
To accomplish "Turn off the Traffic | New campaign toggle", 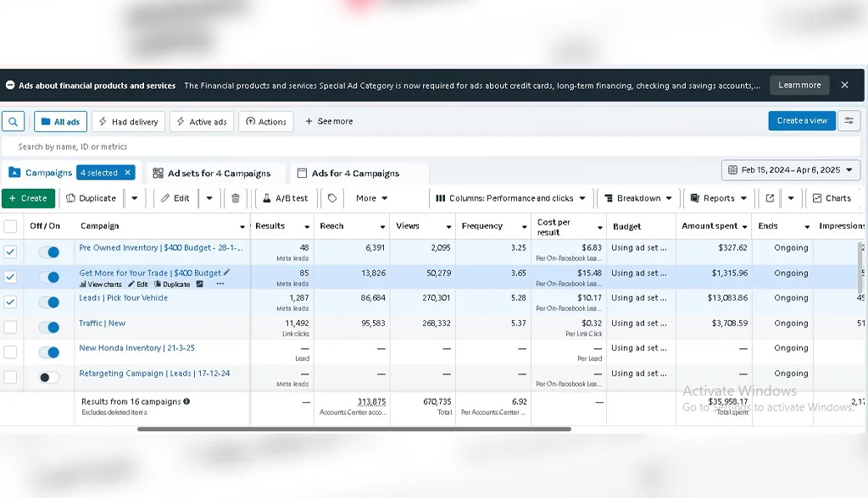I will [49, 327].
